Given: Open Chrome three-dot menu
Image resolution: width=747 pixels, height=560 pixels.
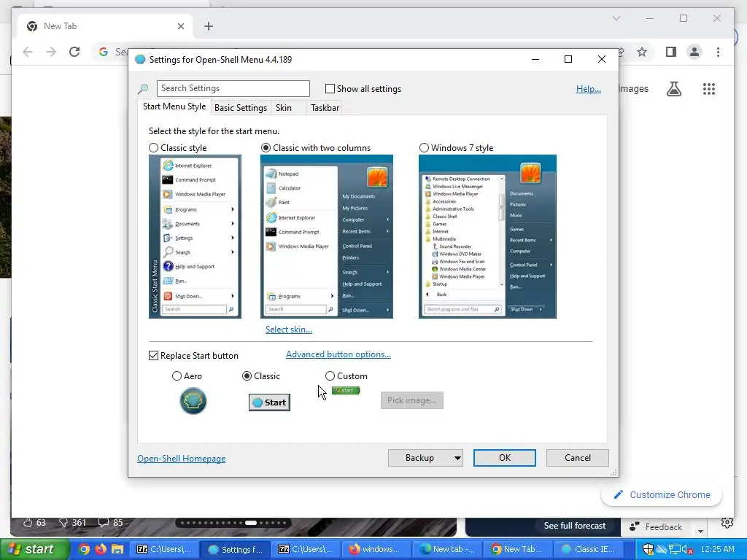Looking at the screenshot, I should point(718,52).
